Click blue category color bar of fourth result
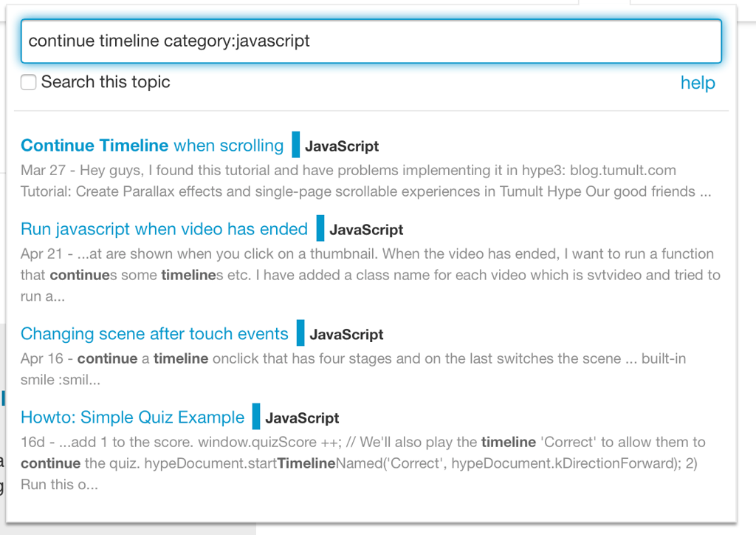This screenshot has width=756, height=535. point(256,416)
